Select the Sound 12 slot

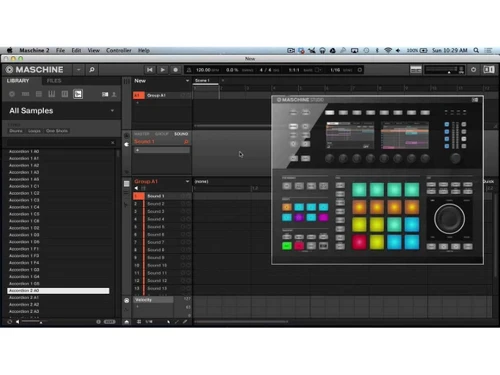(x=162, y=281)
